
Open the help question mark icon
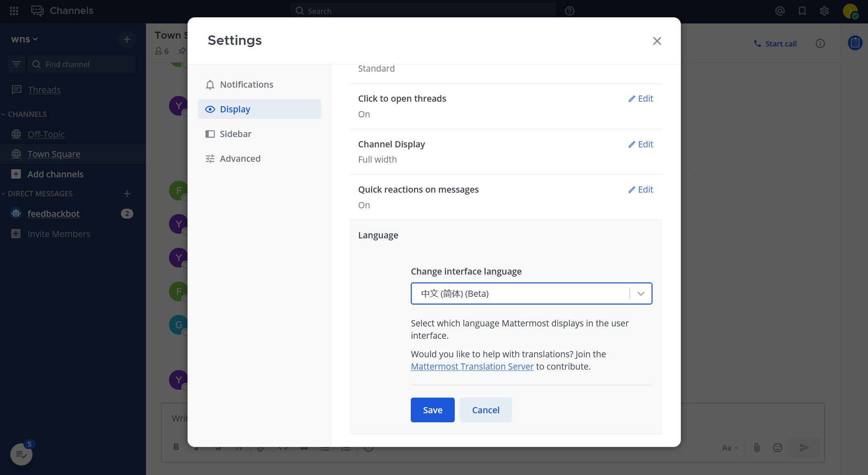(569, 11)
